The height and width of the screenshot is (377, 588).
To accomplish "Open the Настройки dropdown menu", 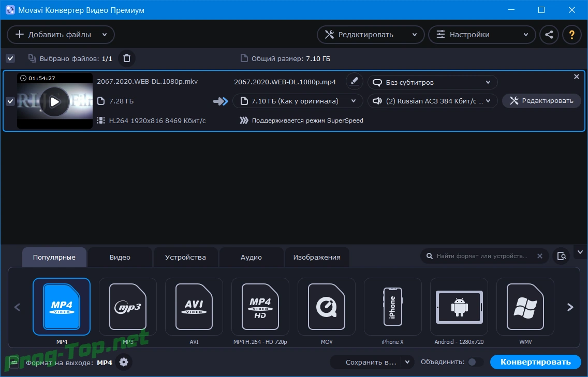I will 482,35.
